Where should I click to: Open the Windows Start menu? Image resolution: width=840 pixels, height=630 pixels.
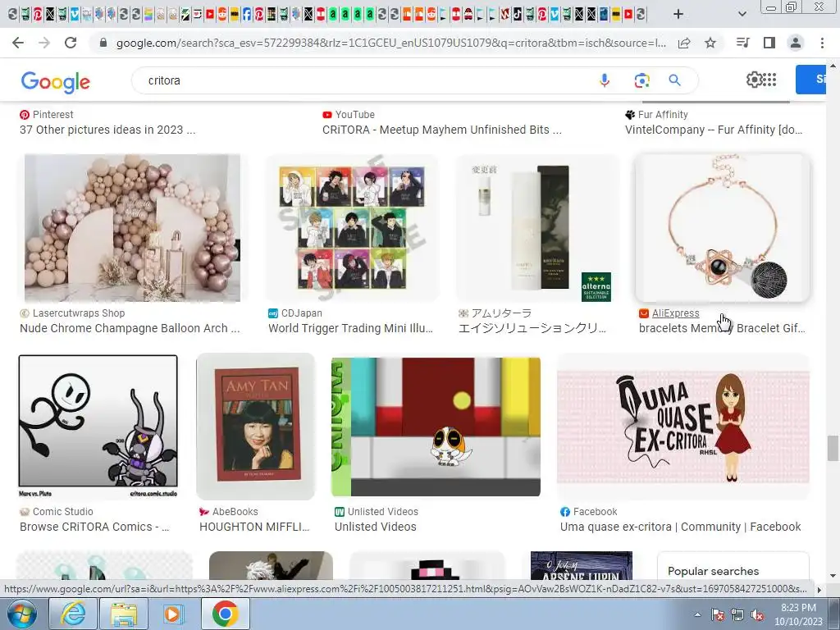[22, 614]
